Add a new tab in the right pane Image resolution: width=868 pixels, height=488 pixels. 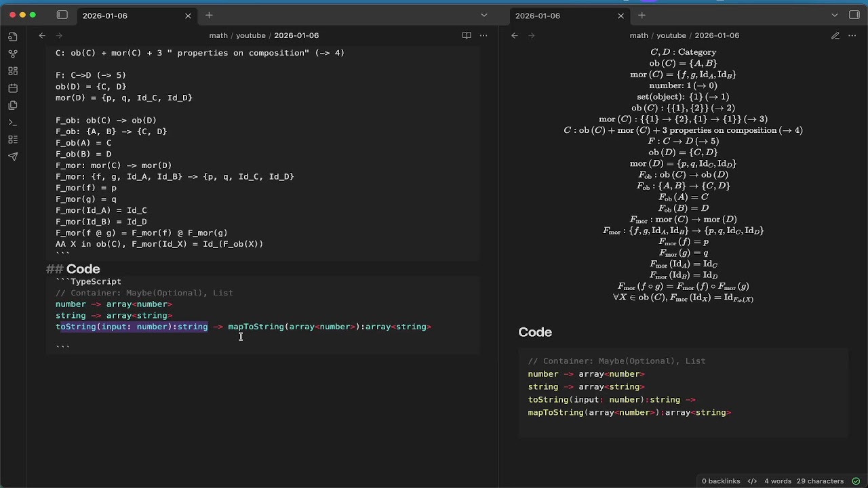click(642, 15)
